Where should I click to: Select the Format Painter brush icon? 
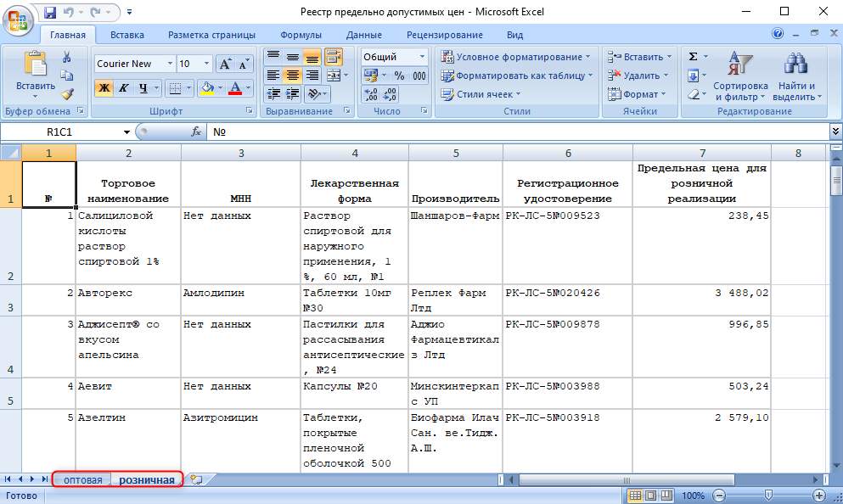(66, 94)
